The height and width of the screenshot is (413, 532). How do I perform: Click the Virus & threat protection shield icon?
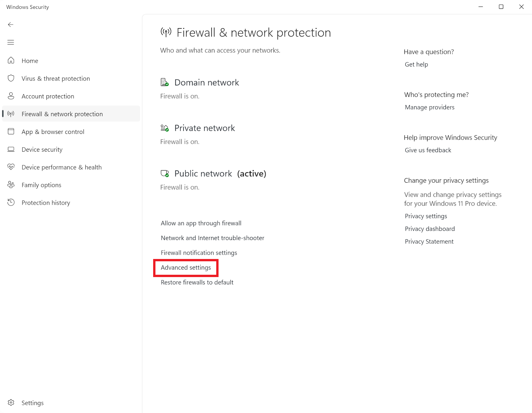point(11,78)
